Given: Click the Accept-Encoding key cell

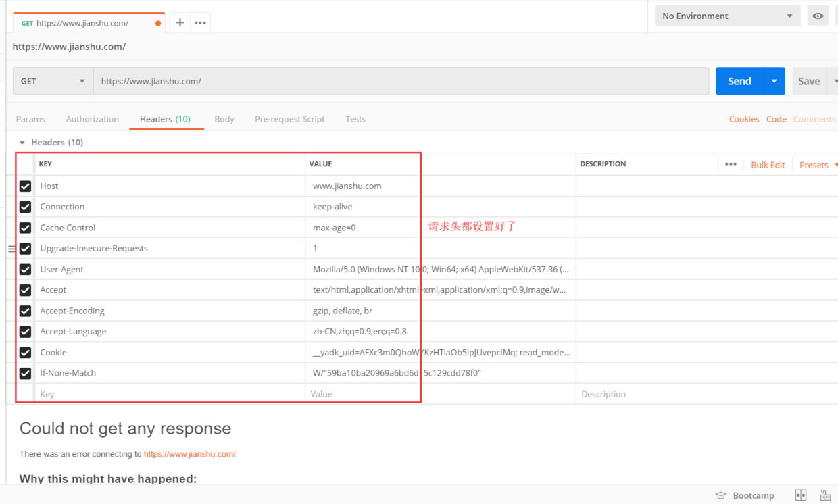Looking at the screenshot, I should click(170, 311).
